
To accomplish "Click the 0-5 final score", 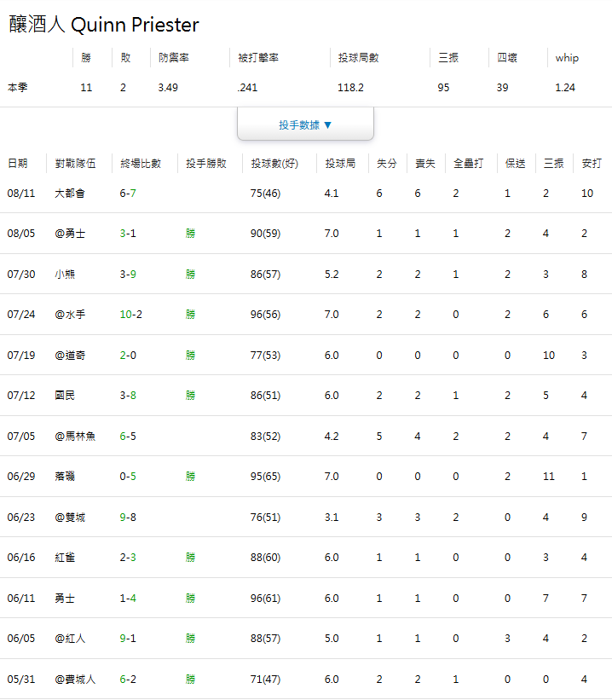I will pyautogui.click(x=128, y=477).
